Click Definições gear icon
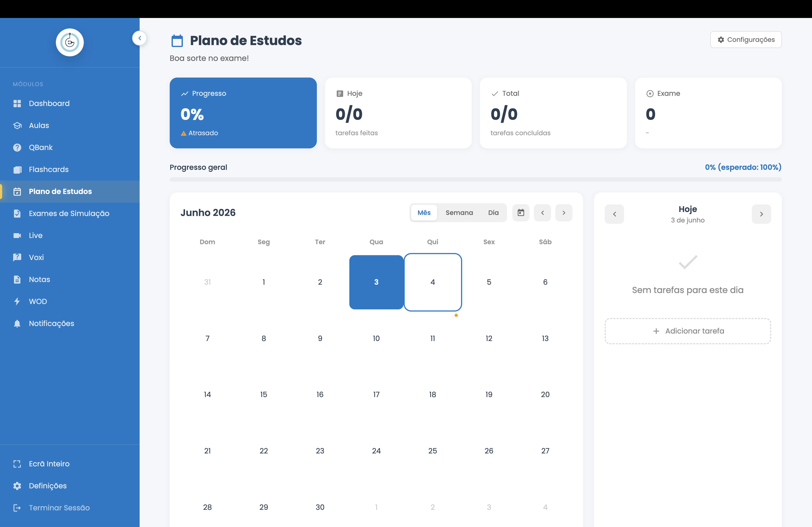812x527 pixels. [17, 486]
